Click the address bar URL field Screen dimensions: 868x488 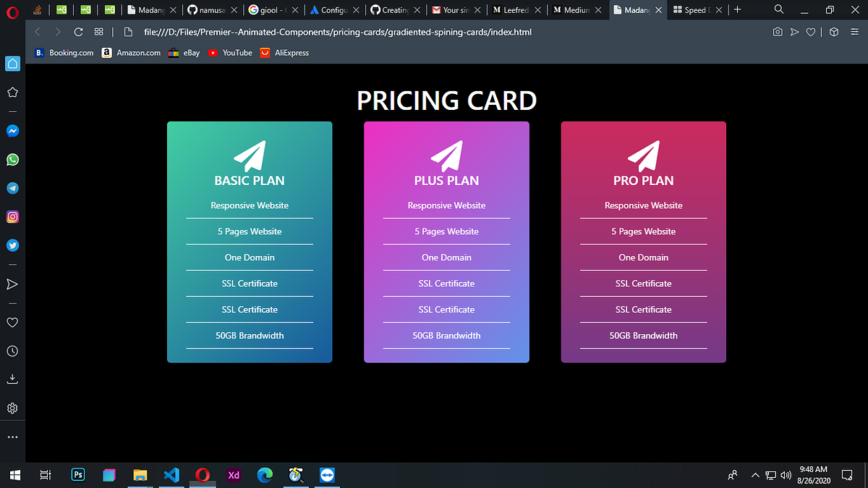339,33
